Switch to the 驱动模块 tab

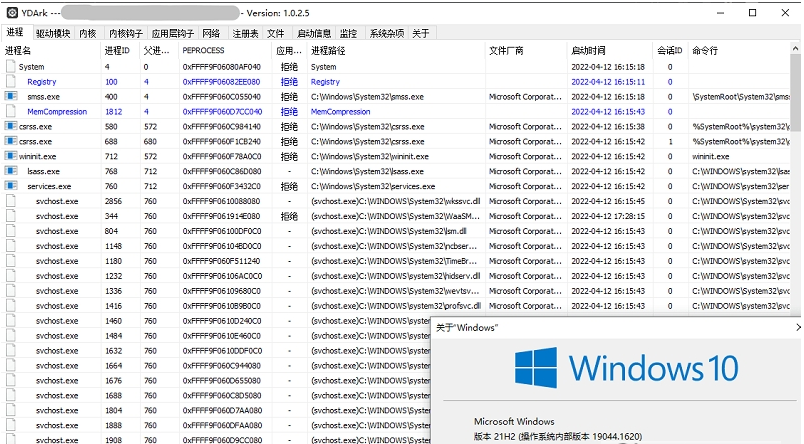coord(53,34)
